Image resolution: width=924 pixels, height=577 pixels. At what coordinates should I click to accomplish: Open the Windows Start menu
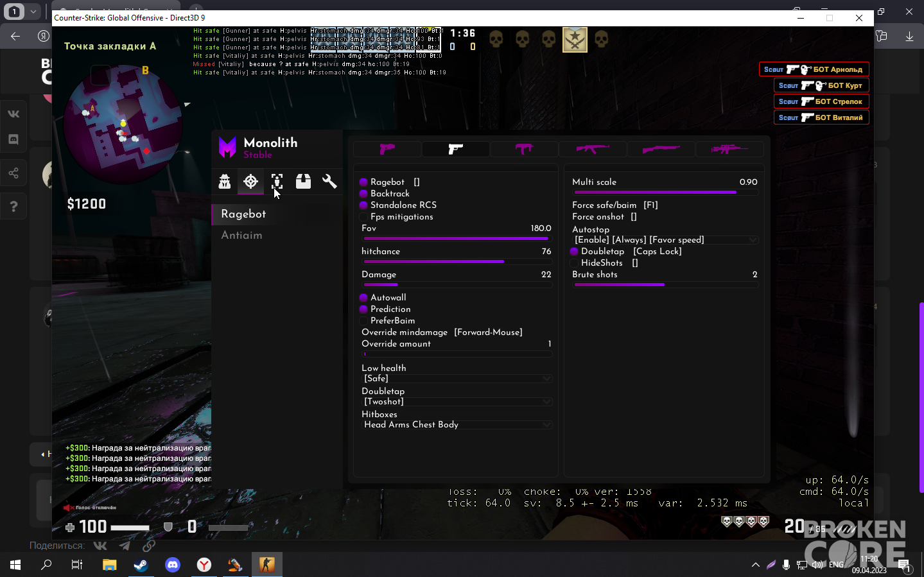15,565
